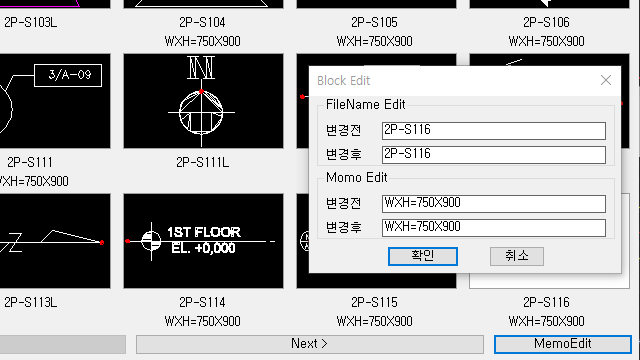Select the 2P-S111L north arrow thumbnail
The image size is (640, 360).
tap(203, 101)
